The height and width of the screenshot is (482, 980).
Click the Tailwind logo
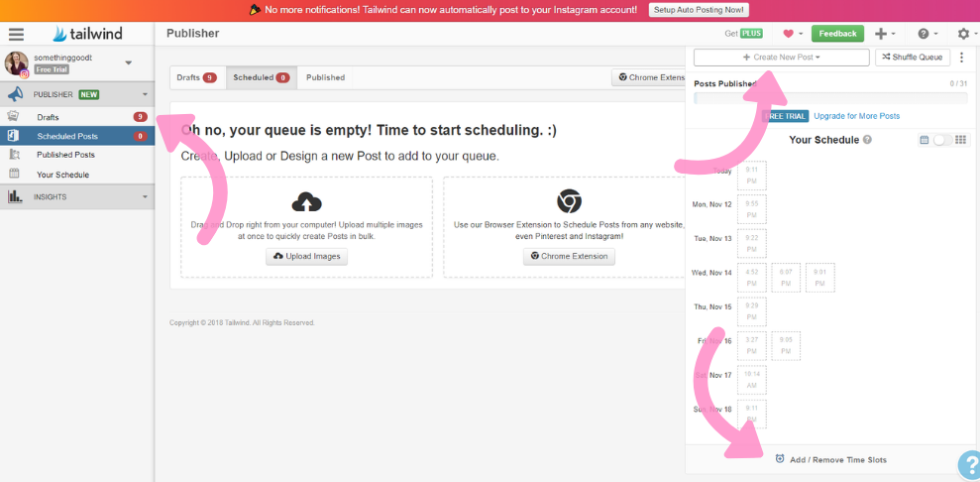(x=87, y=34)
